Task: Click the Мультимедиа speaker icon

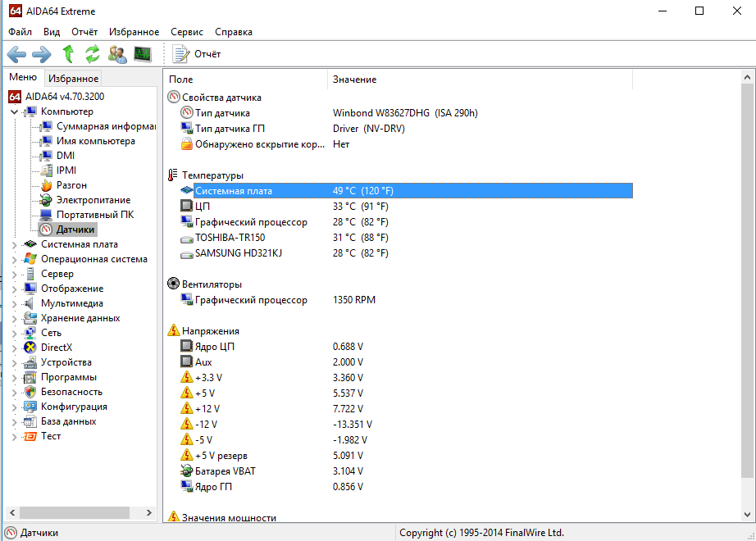Action: (30, 303)
